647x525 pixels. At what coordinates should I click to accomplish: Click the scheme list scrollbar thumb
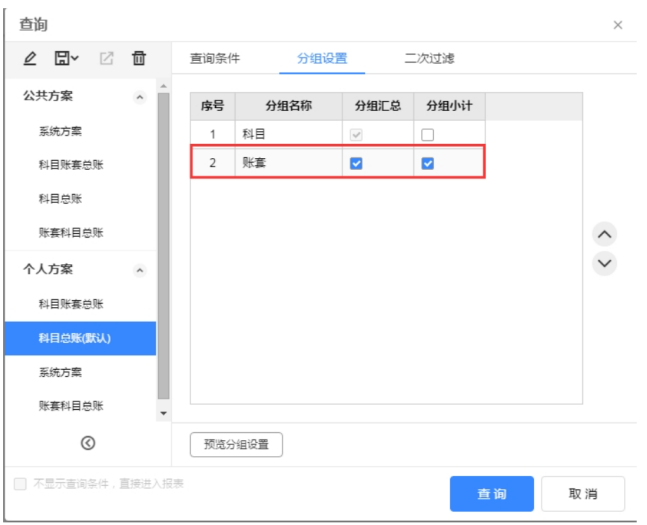pos(164,246)
